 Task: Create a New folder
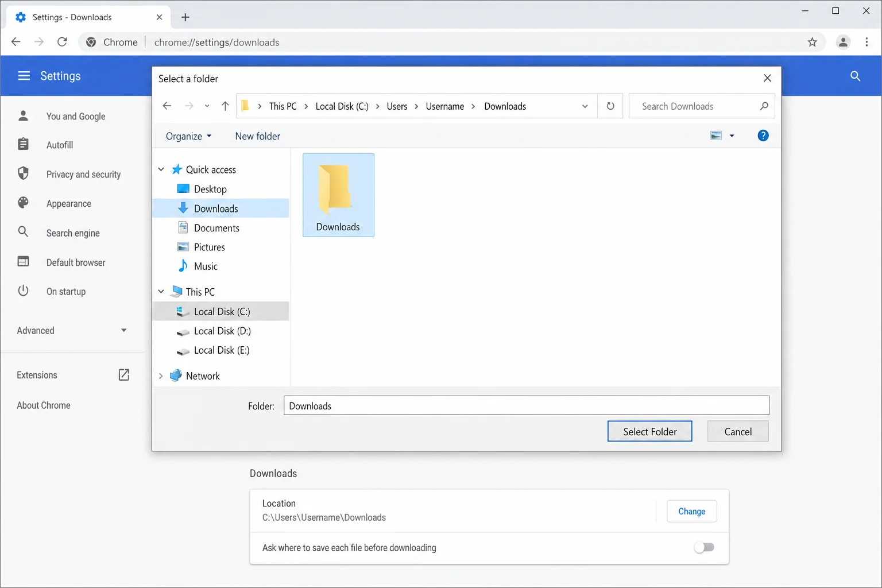click(258, 136)
